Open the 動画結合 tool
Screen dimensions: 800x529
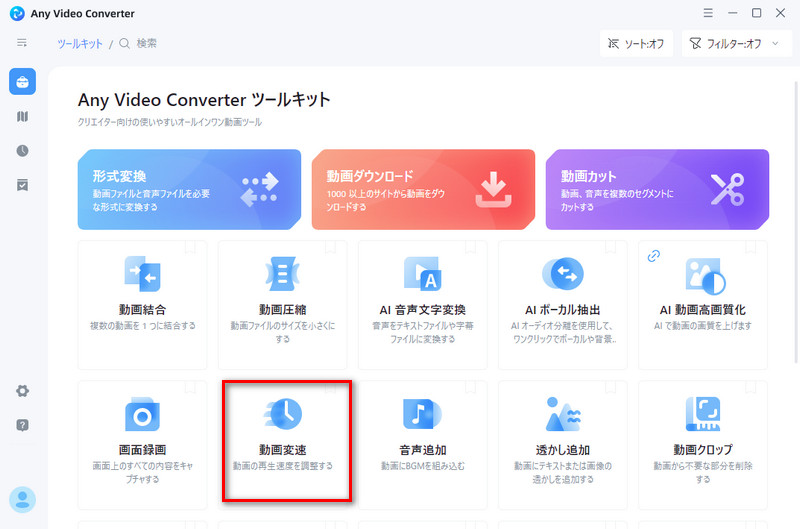click(x=142, y=305)
